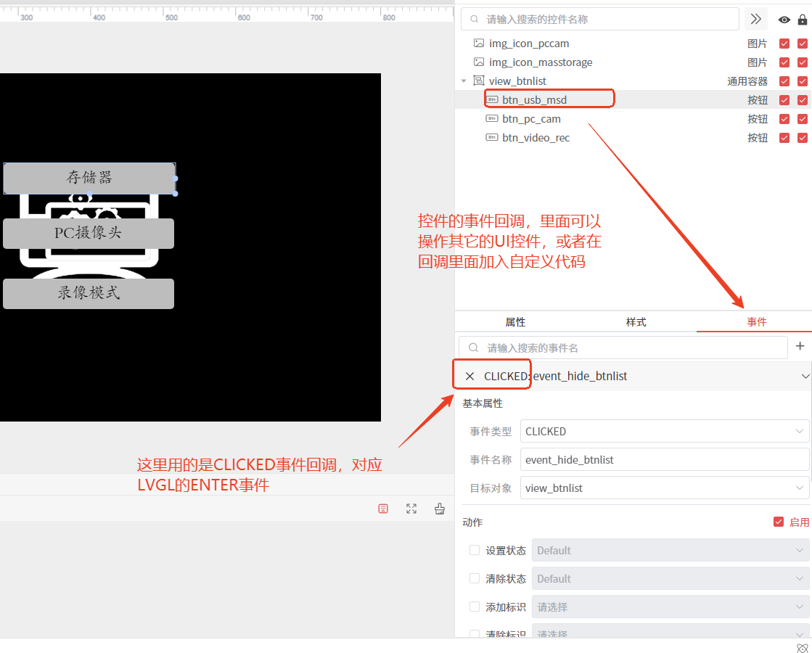Screen dimensions: 812x653
Task: Click the PC摄像头 button on the canvas
Action: point(89,233)
